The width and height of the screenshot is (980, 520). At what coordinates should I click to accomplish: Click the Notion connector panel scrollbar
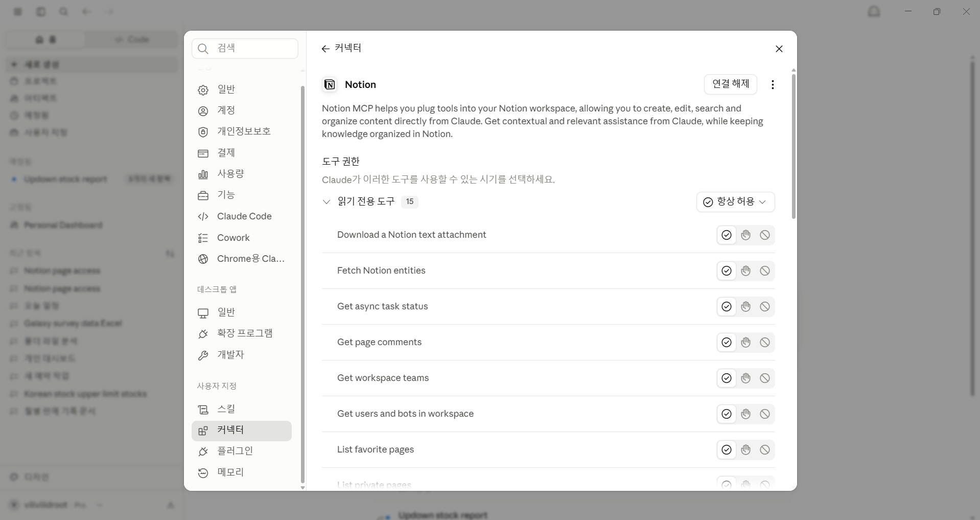(794, 146)
